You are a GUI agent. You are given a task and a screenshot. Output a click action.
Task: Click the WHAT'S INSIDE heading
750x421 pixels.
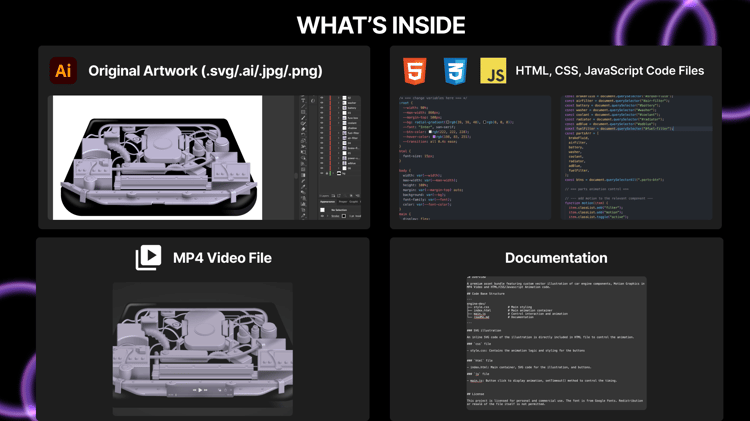(381, 25)
